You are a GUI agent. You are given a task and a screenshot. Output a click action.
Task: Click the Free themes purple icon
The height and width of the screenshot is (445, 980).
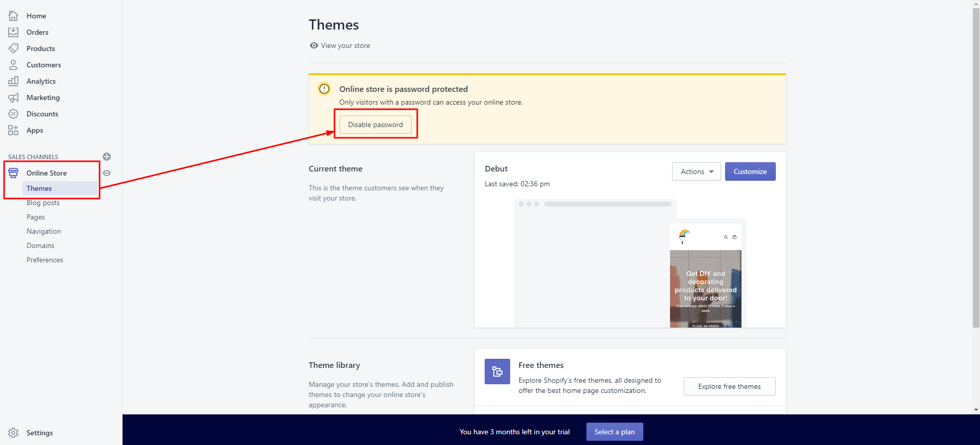[x=497, y=372]
